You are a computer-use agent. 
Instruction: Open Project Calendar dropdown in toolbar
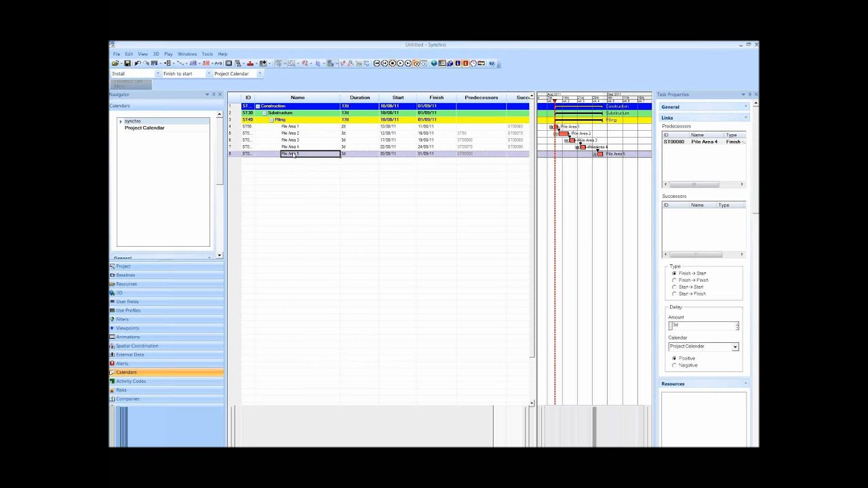(x=259, y=73)
